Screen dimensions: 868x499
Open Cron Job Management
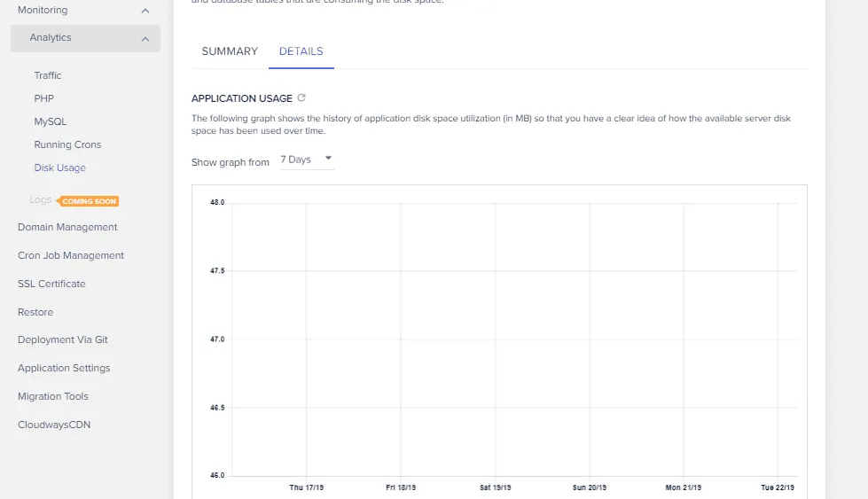[71, 255]
